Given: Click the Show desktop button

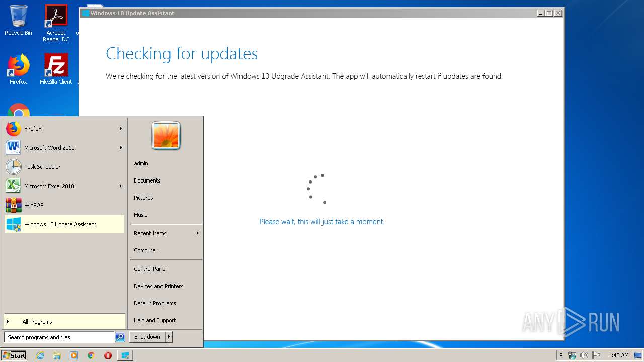Looking at the screenshot, I should click(x=639, y=355).
